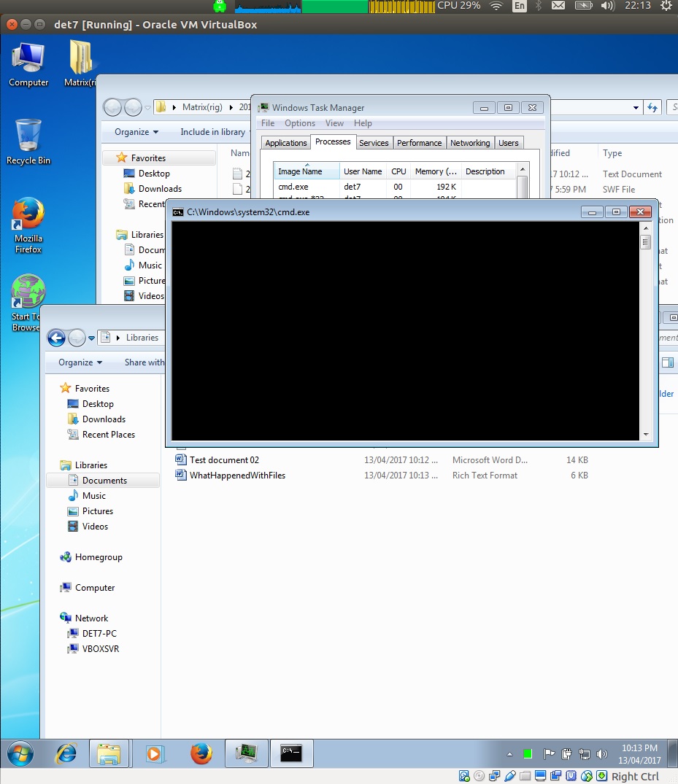Select Music under Libraries in front window
The image size is (678, 784).
pos(93,495)
